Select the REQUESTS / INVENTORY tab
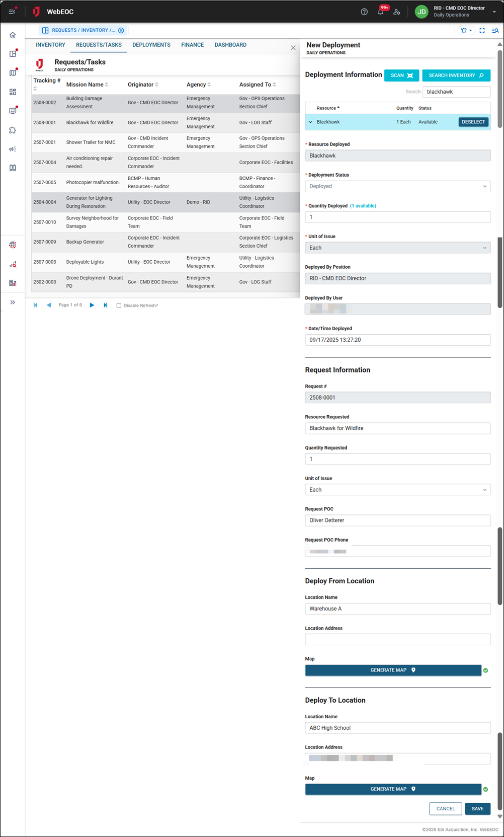The height and width of the screenshot is (837, 504). (x=83, y=30)
